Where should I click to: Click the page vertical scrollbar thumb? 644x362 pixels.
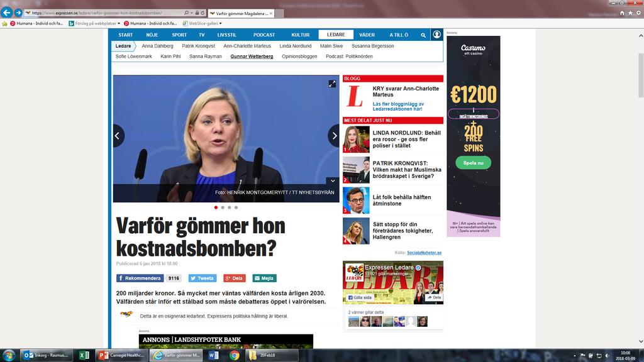click(641, 75)
